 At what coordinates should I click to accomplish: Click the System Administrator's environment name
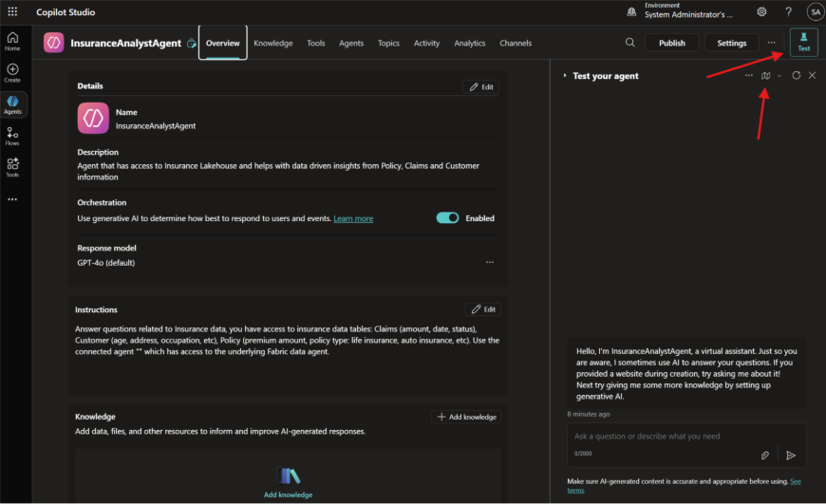688,15
